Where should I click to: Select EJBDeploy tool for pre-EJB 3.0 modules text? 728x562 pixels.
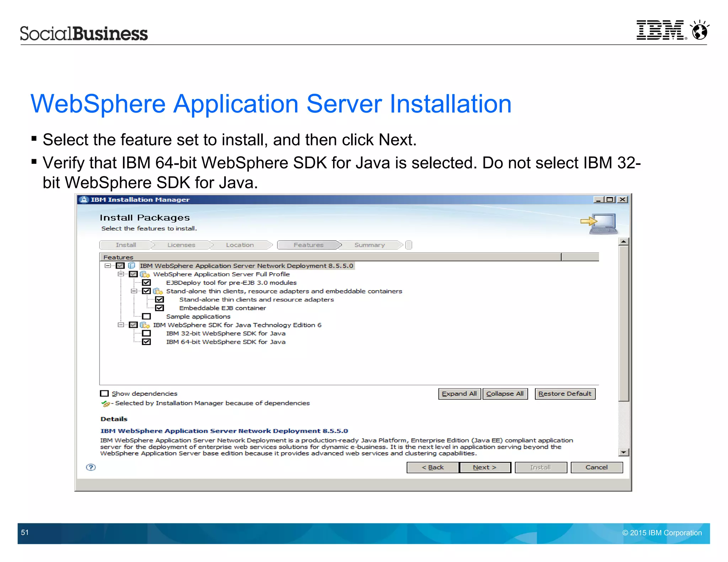[231, 283]
